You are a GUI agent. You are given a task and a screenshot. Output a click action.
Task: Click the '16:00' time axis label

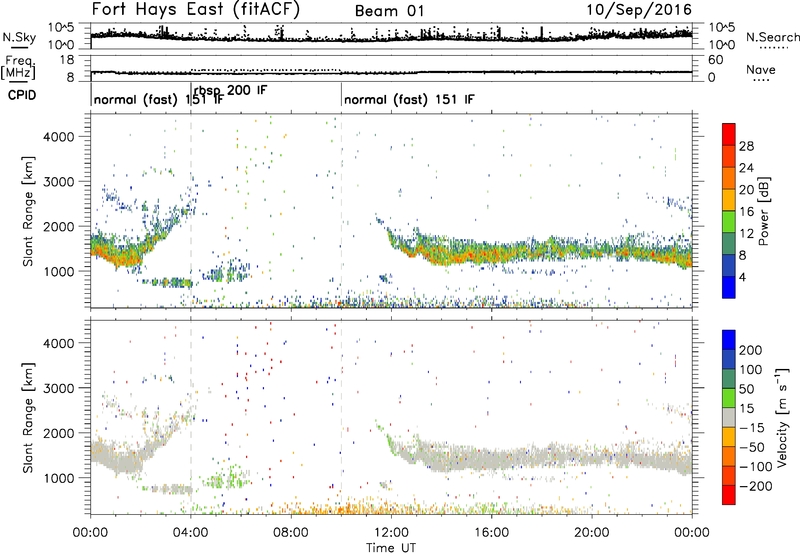[491, 533]
